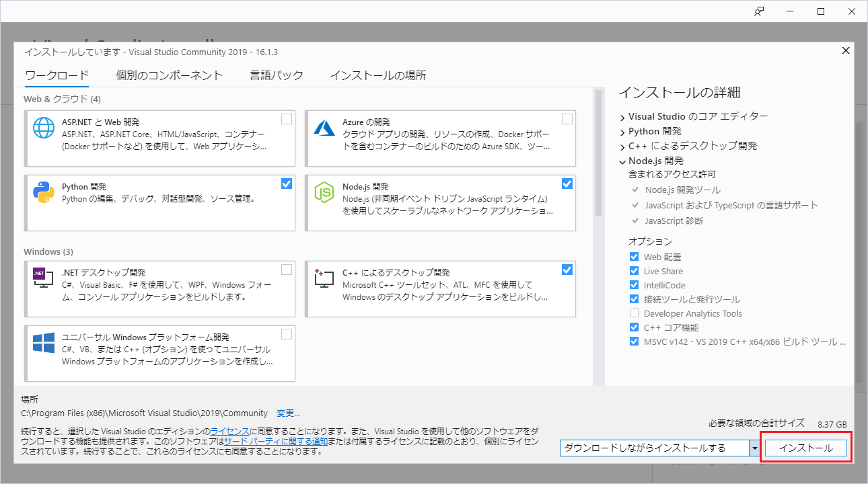868x484 pixels.
Task: Click the Azure development logo icon
Action: [324, 126]
